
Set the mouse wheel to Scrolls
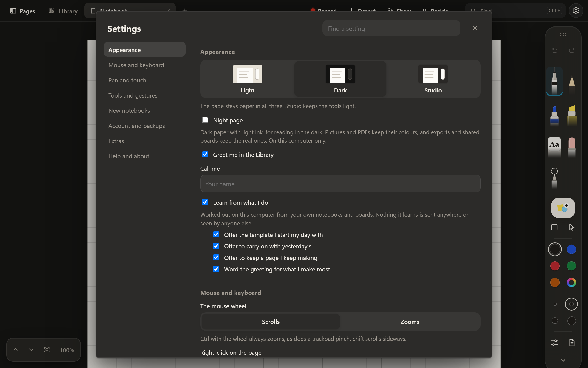pyautogui.click(x=271, y=322)
